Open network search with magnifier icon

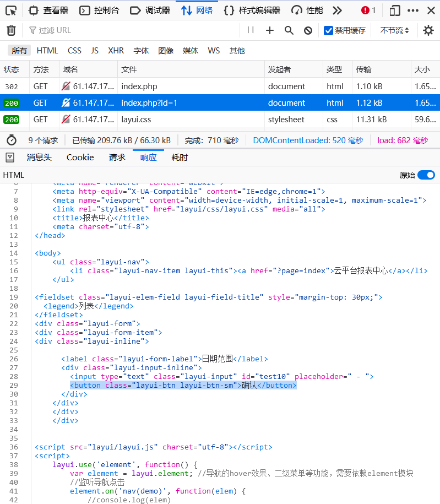pyautogui.click(x=289, y=30)
